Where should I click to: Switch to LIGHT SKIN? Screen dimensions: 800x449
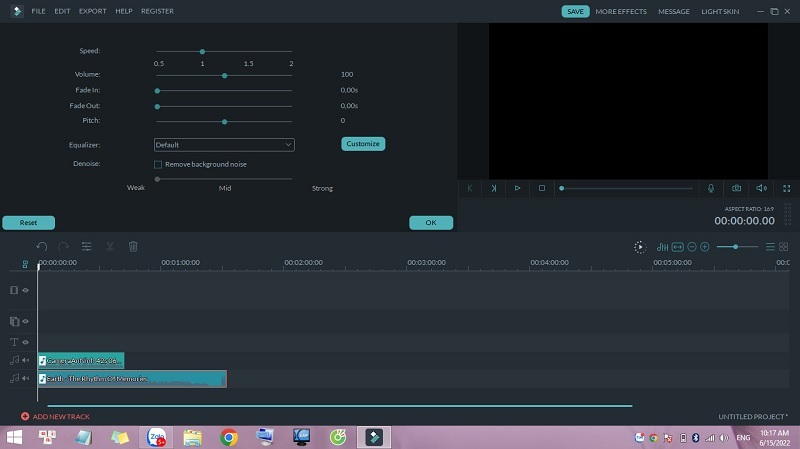[x=720, y=11]
